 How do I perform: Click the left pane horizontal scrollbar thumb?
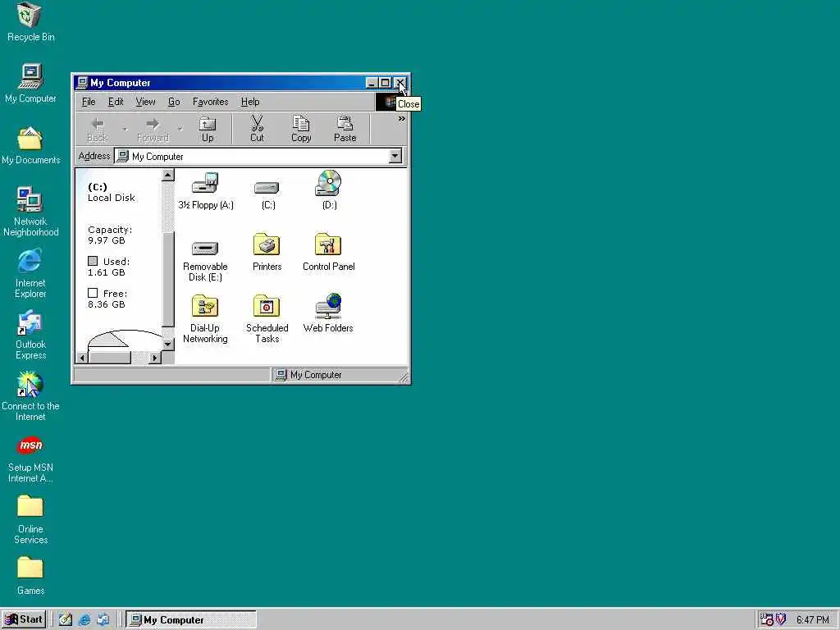[x=109, y=358]
